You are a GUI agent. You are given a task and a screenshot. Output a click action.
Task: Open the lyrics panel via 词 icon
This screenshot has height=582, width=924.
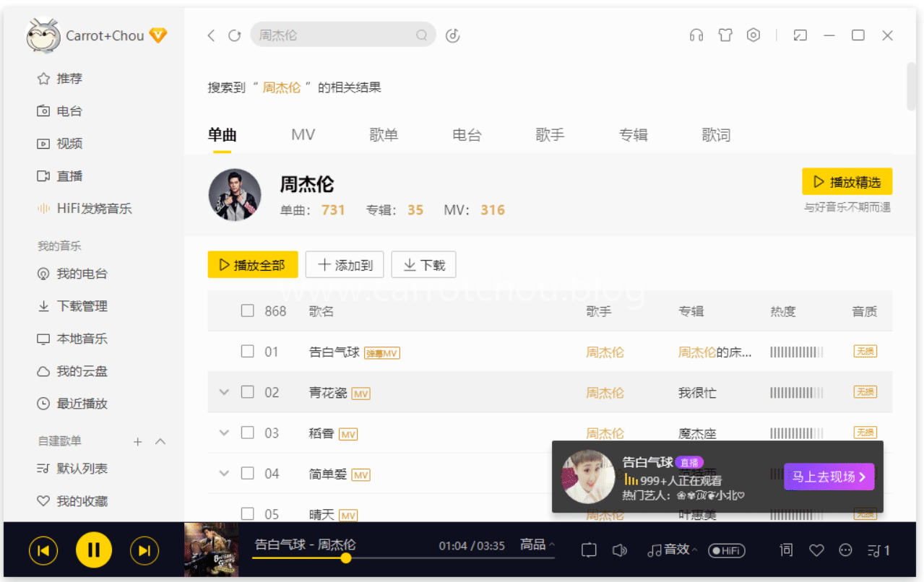coord(785,550)
